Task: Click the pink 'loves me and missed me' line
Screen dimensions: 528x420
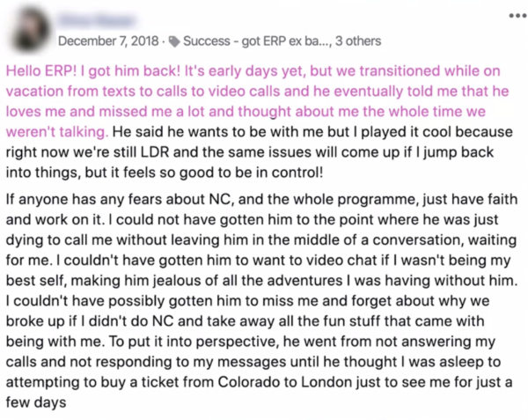Action: (246, 112)
